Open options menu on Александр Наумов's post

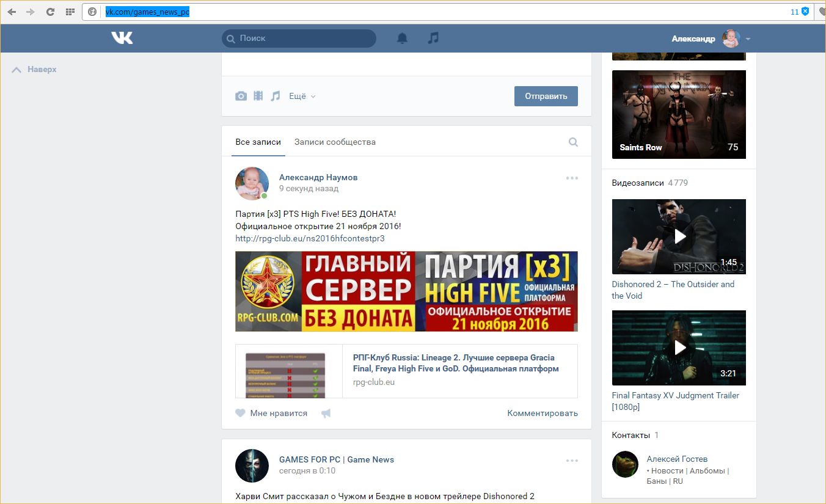point(572,178)
